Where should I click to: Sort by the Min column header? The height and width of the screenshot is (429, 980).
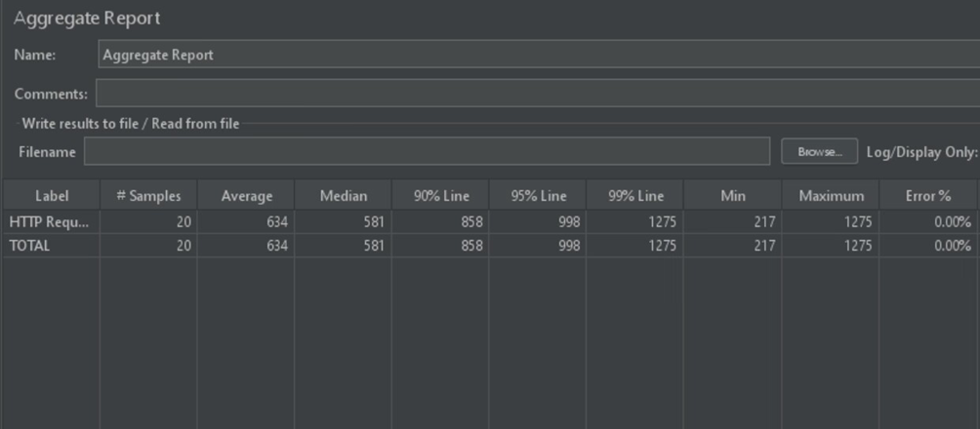tap(733, 196)
